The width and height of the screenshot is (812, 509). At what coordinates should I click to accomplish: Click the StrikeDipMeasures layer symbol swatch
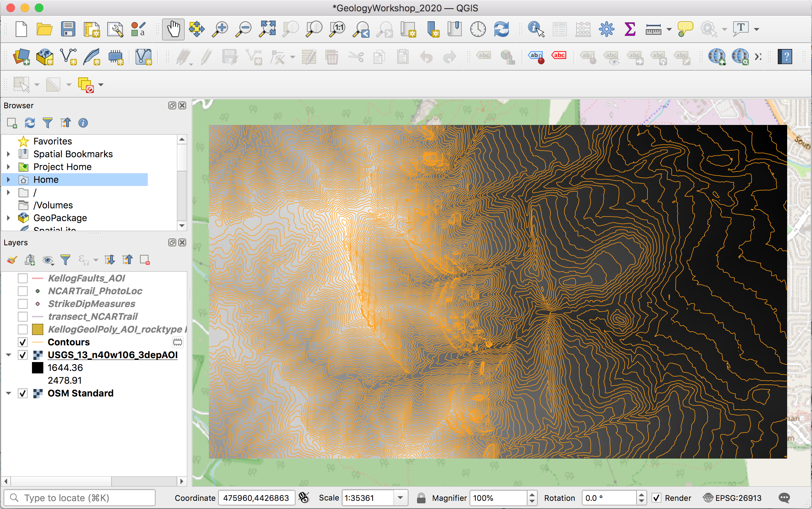[x=38, y=304]
